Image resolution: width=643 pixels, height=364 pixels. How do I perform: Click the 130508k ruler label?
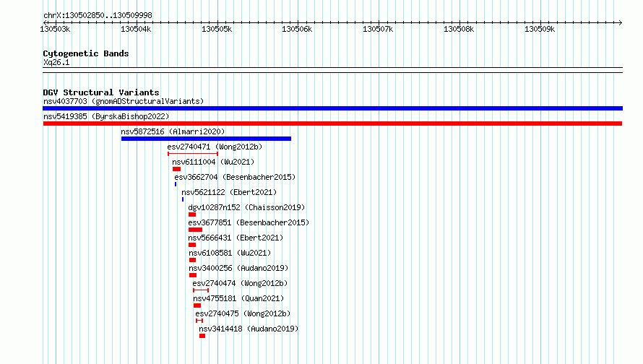point(459,29)
